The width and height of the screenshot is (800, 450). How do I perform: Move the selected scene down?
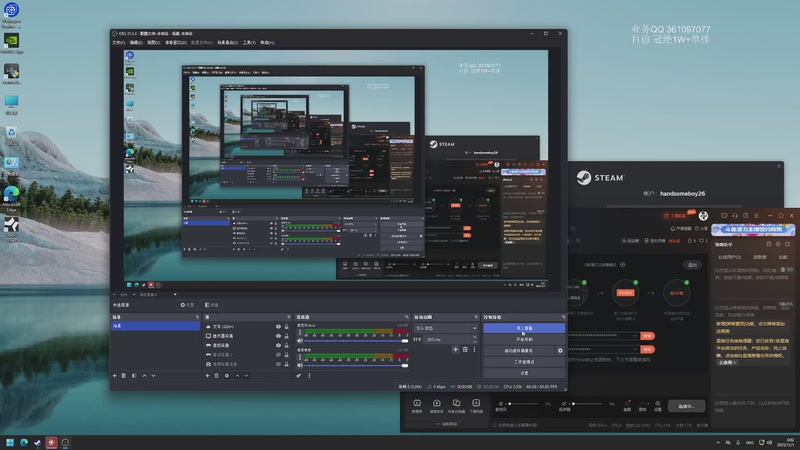pos(154,376)
